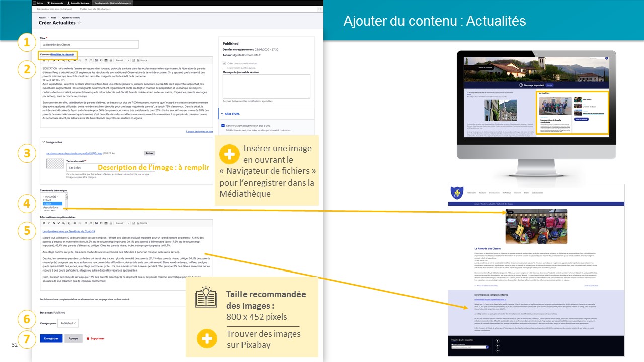
Task: Click the Bold icon in Informations complémentaires toolbar
Action: (x=44, y=223)
